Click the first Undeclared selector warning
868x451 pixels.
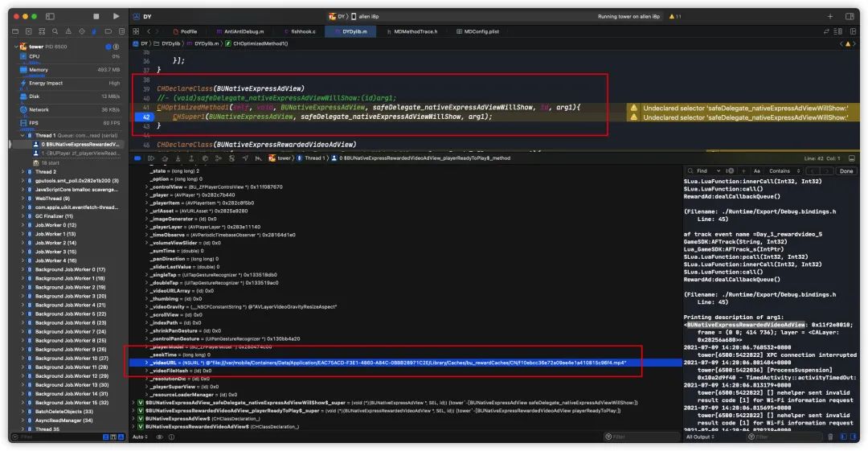pos(744,108)
